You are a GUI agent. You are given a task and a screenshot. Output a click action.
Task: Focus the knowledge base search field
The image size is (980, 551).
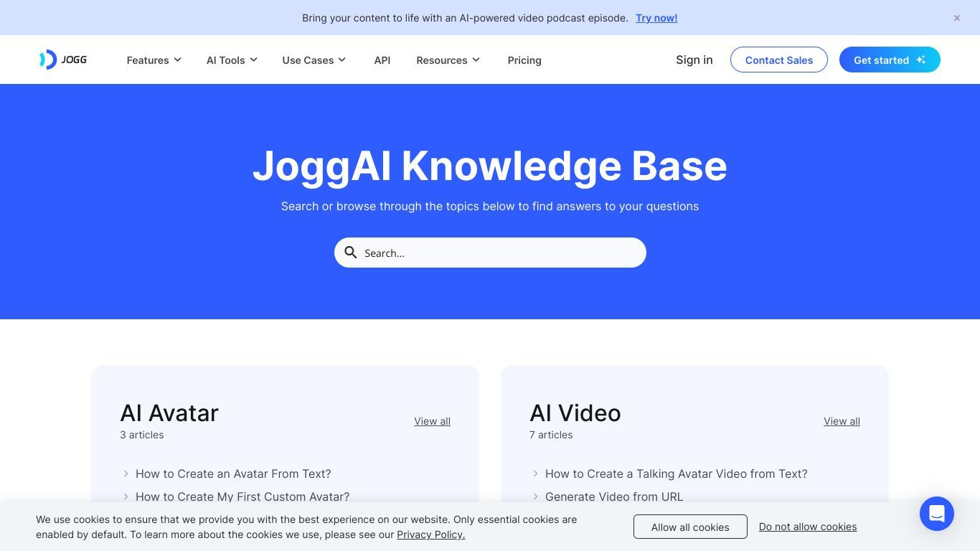490,253
